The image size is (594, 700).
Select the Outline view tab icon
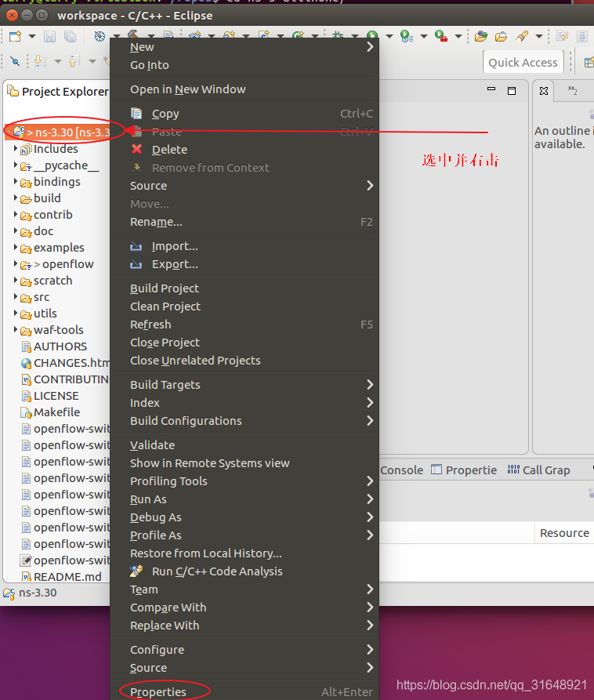544,91
